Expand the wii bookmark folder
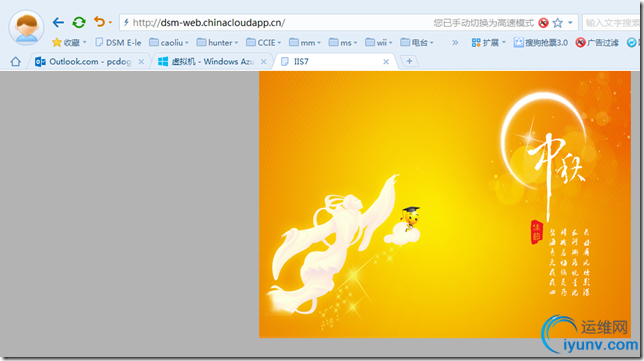This screenshot has height=361, width=644. click(379, 42)
